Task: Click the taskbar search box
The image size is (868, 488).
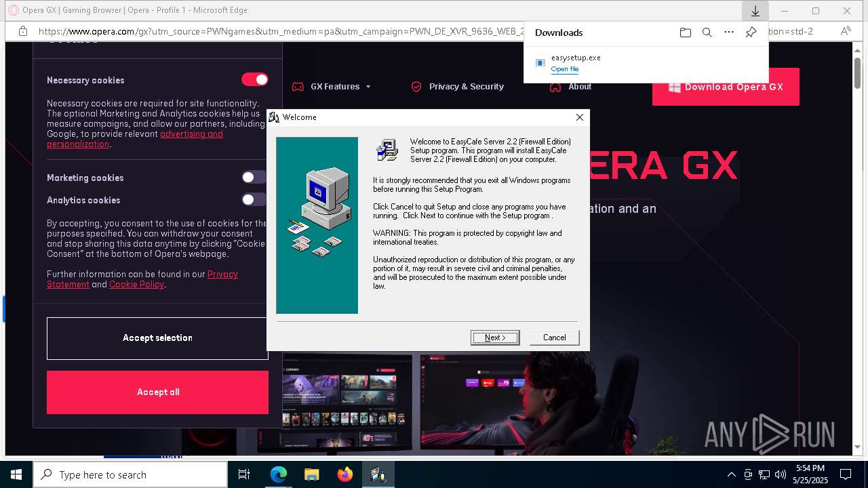Action: pyautogui.click(x=130, y=474)
